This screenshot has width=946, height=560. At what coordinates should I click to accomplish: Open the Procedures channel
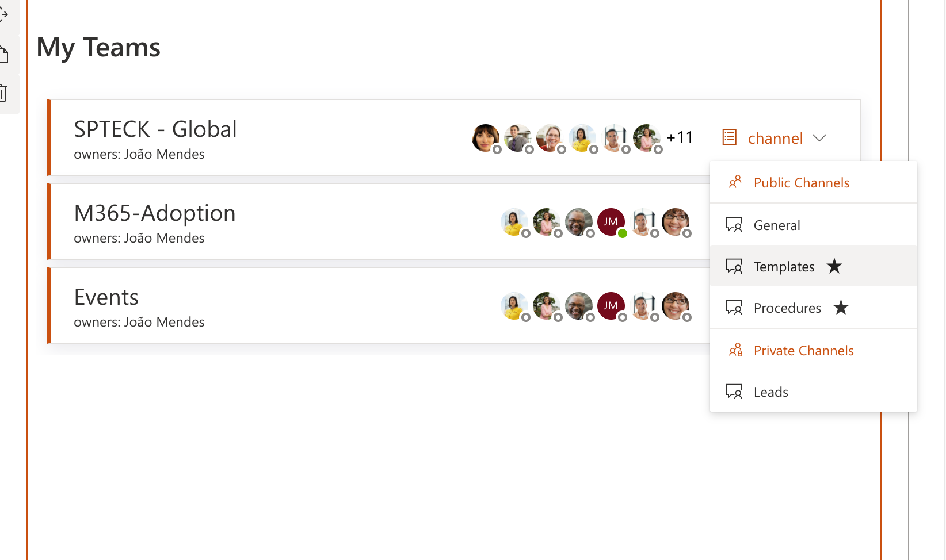click(x=814, y=308)
